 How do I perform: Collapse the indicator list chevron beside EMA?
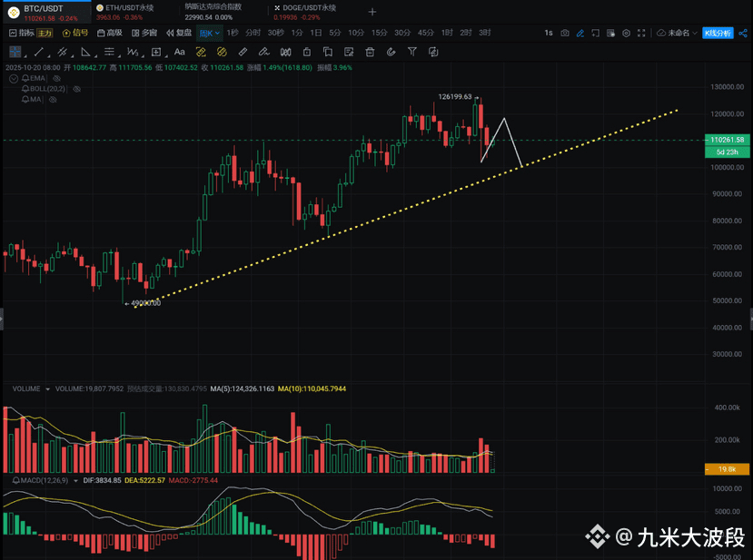click(x=14, y=78)
